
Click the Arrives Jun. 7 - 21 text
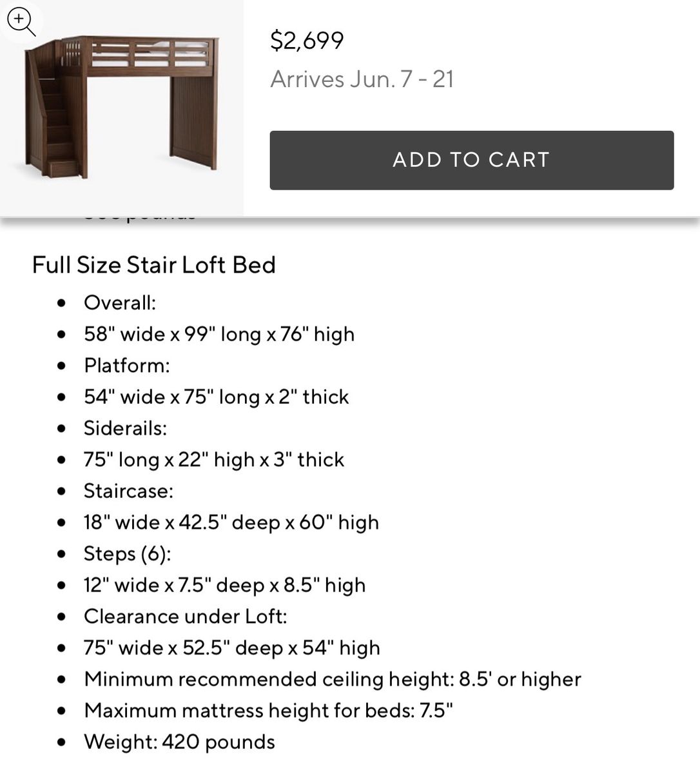pos(362,79)
